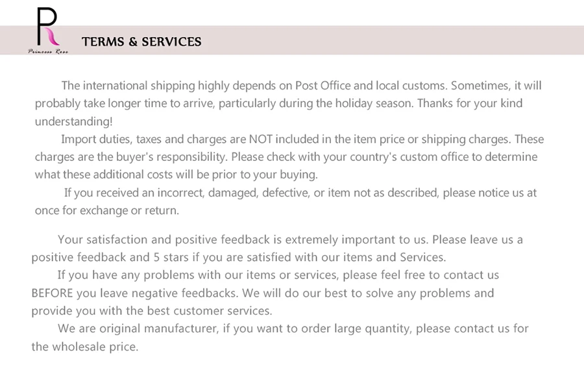Click the capitalized word "BEFORE"

click(52, 293)
